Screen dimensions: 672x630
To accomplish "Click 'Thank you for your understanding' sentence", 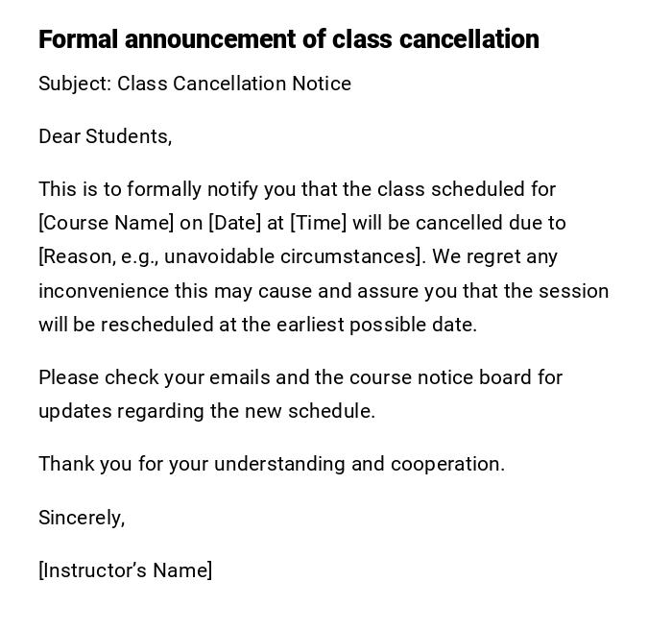I will coord(192,464).
